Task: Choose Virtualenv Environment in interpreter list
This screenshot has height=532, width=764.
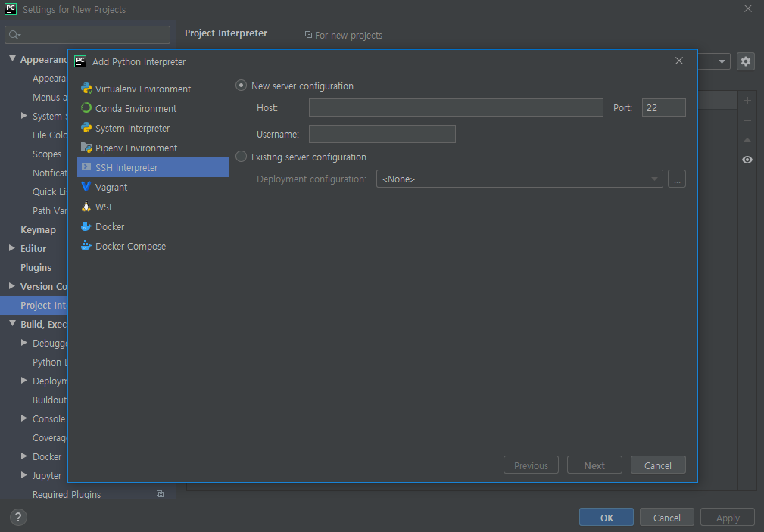Action: click(x=153, y=89)
